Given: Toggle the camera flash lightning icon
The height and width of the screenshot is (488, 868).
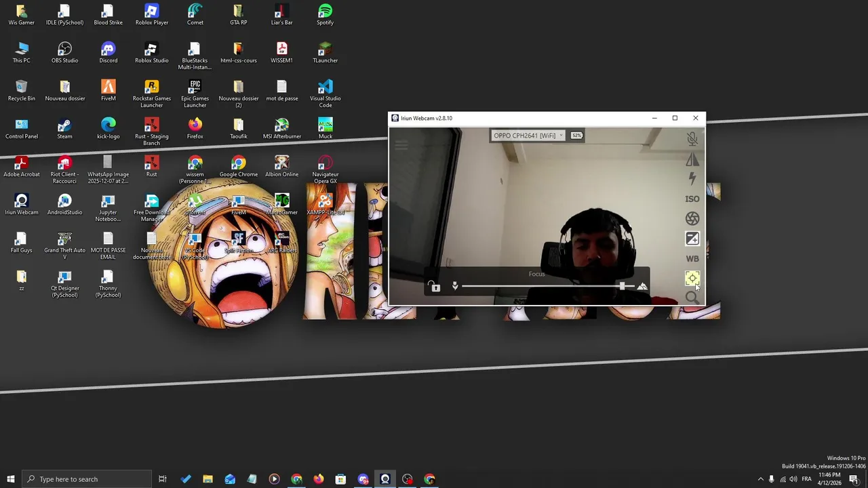Looking at the screenshot, I should click(x=692, y=179).
